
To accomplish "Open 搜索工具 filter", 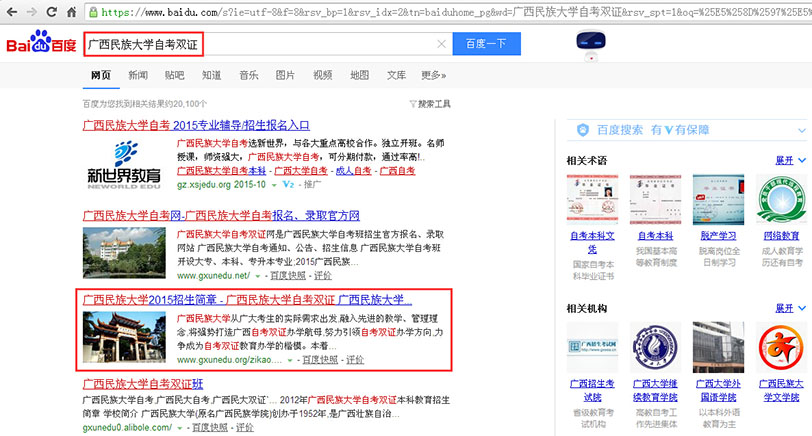I will (430, 104).
